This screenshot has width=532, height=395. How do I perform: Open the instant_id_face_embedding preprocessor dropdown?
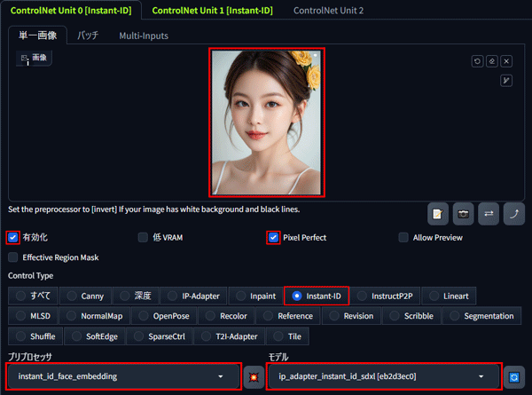123,376
